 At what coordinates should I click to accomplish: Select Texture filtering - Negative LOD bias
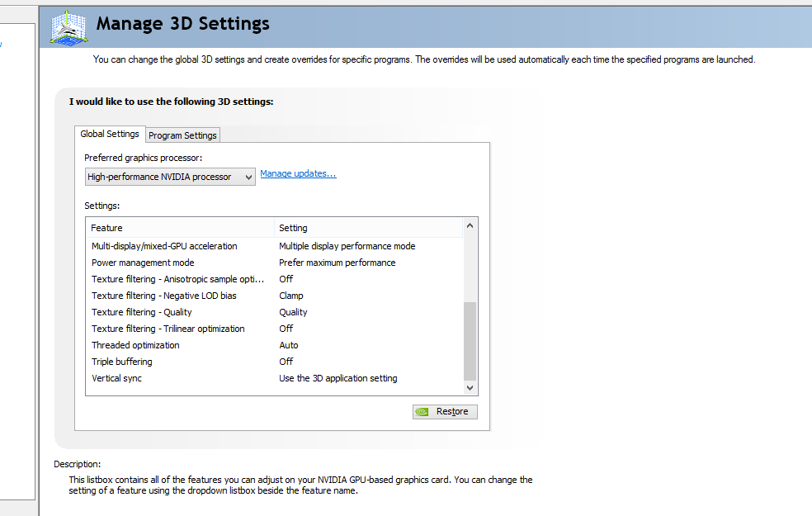coord(163,296)
